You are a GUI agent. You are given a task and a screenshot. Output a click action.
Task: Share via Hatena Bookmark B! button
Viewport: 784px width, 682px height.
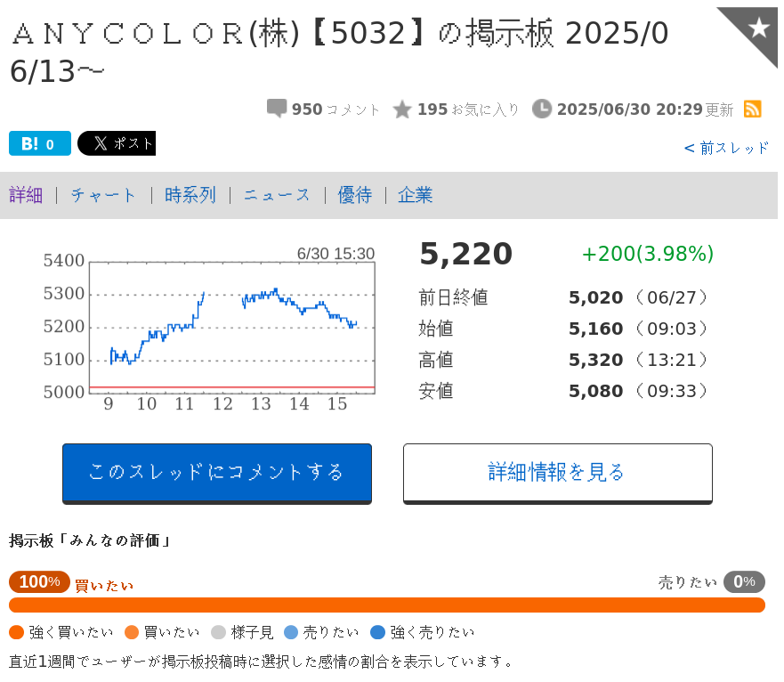40,143
